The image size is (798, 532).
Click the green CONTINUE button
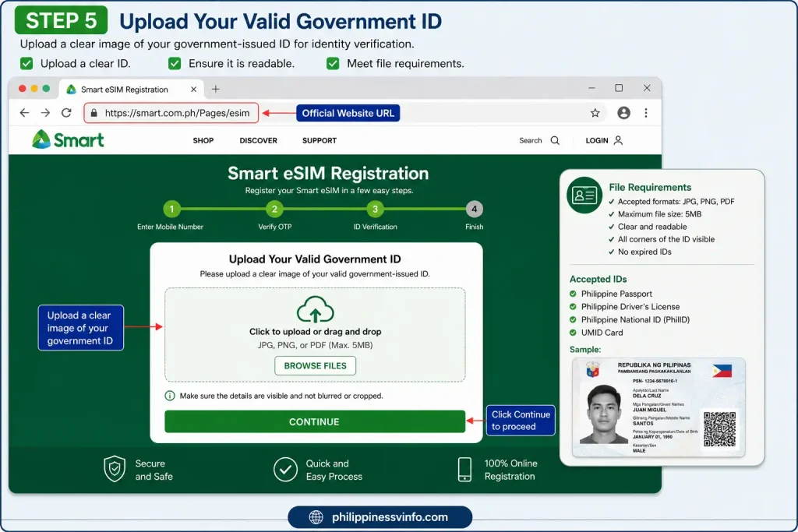[x=315, y=421]
